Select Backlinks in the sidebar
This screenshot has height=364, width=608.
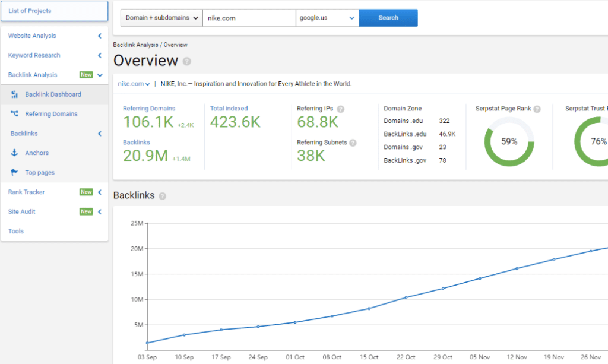click(24, 134)
